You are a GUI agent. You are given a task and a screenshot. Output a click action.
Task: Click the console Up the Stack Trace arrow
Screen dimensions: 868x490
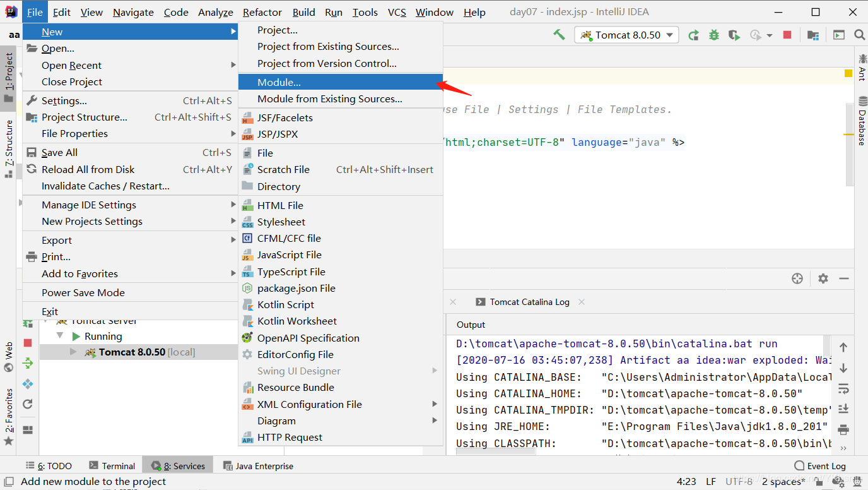point(843,348)
